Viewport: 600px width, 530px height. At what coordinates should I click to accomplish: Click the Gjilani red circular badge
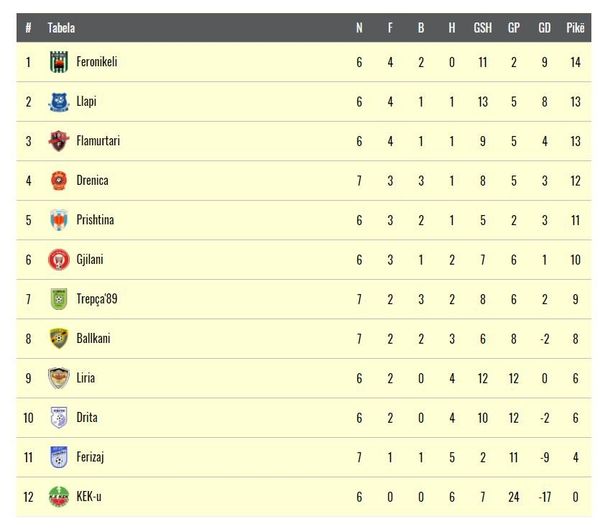[59, 259]
